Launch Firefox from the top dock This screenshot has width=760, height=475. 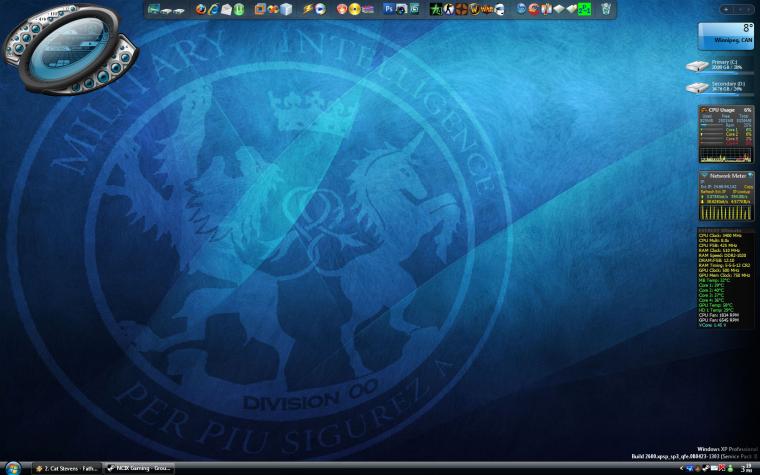click(x=201, y=9)
